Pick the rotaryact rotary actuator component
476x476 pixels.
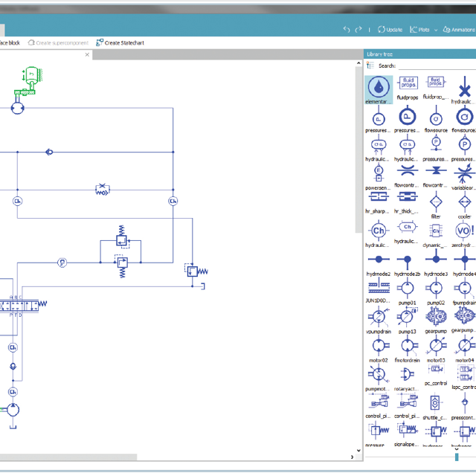point(407,374)
